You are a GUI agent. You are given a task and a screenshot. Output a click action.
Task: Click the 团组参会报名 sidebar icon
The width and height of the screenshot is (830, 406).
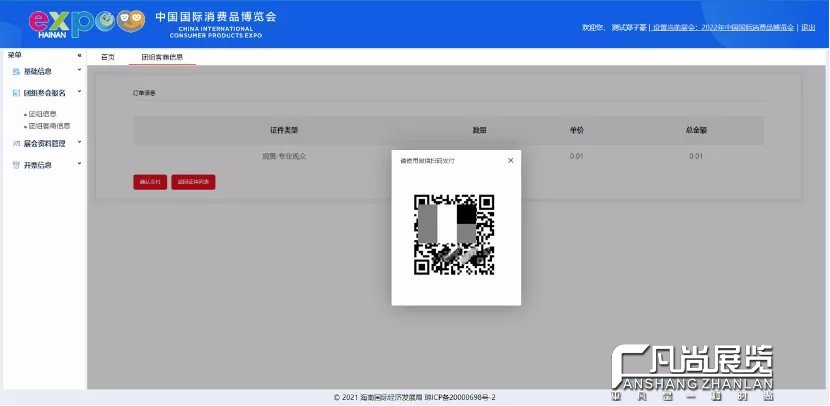click(15, 92)
